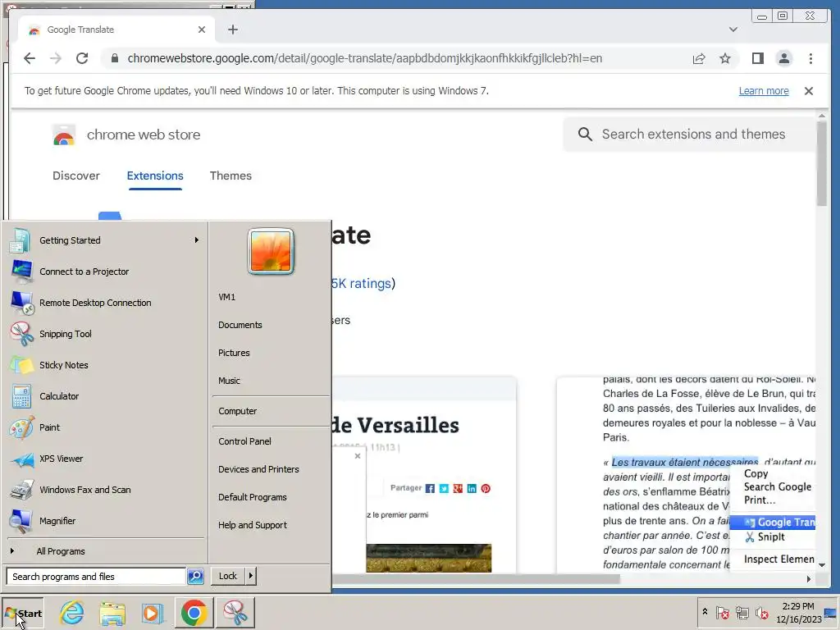Open Help and Support
Viewport: 840px width, 630px height.
pos(253,525)
